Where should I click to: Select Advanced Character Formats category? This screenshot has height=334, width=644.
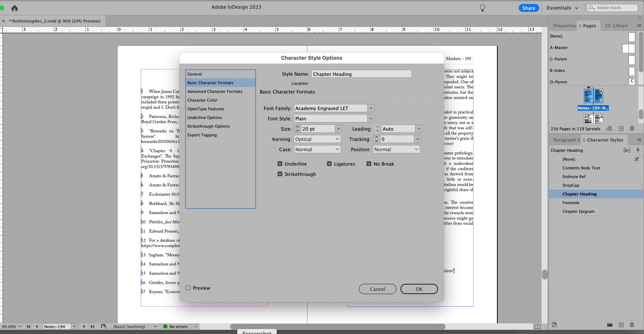(214, 91)
